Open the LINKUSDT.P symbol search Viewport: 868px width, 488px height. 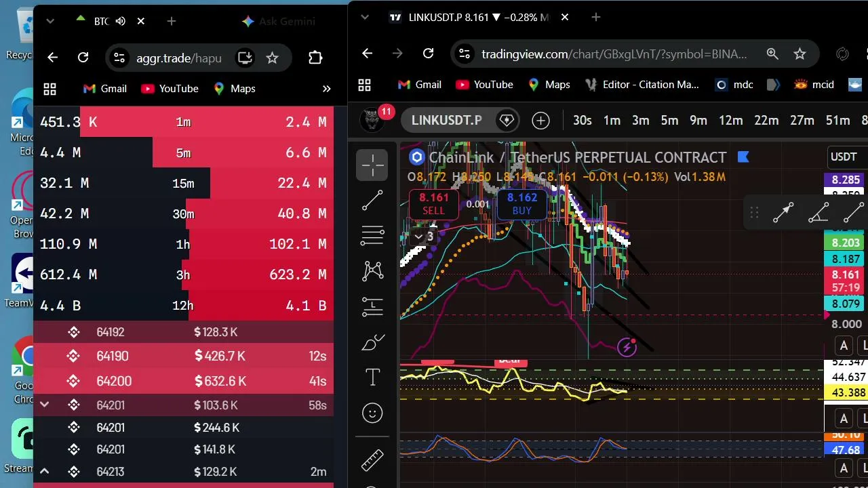click(446, 121)
